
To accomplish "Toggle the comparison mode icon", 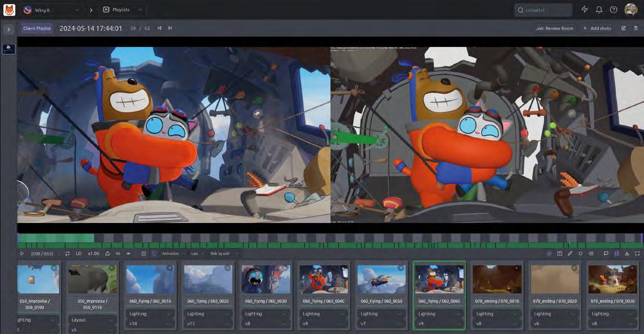I will coord(154,253).
